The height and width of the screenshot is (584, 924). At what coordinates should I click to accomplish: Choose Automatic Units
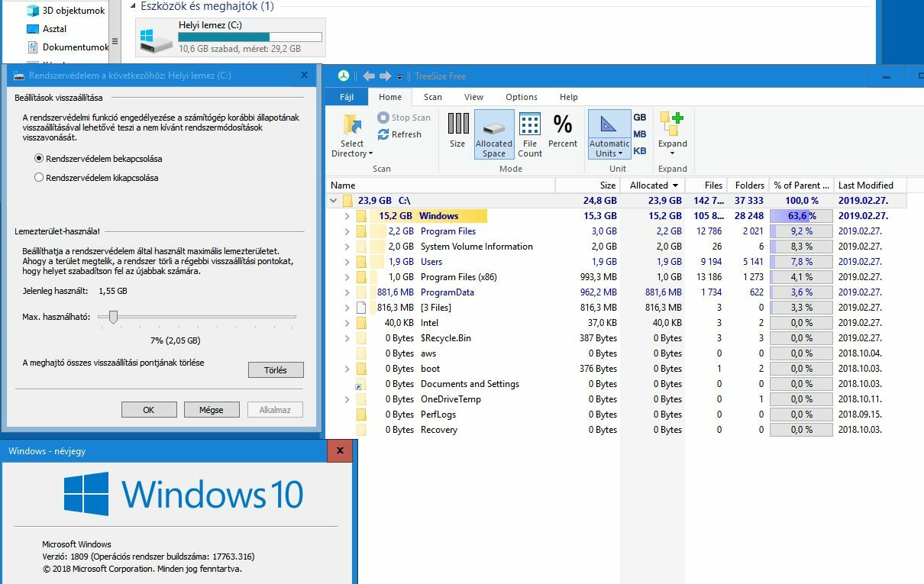(x=609, y=135)
